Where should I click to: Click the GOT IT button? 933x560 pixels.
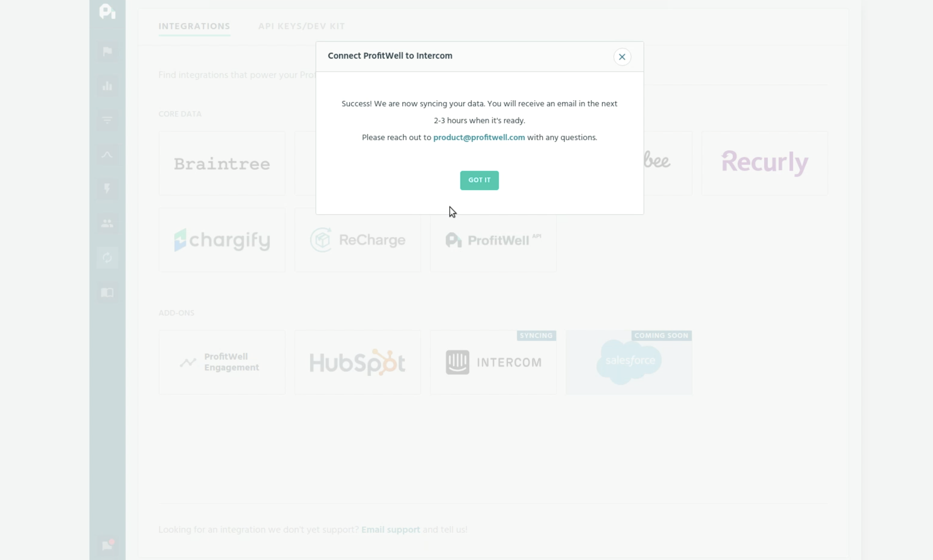click(479, 180)
